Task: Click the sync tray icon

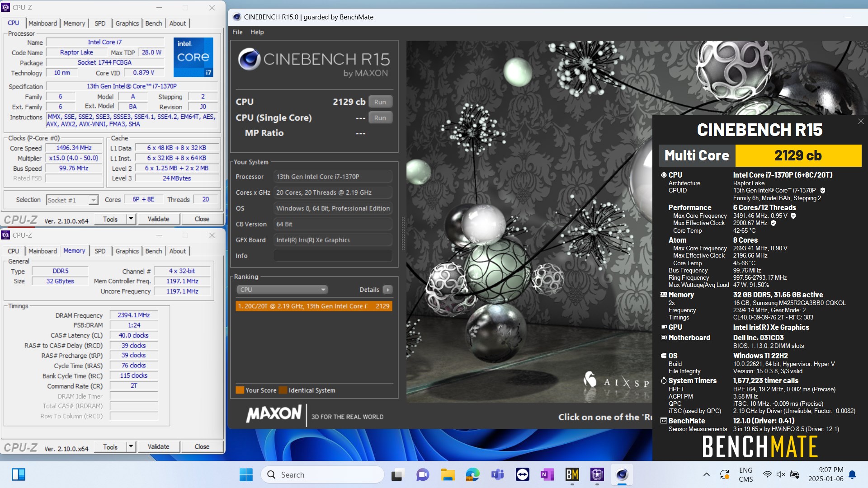Action: [724, 474]
